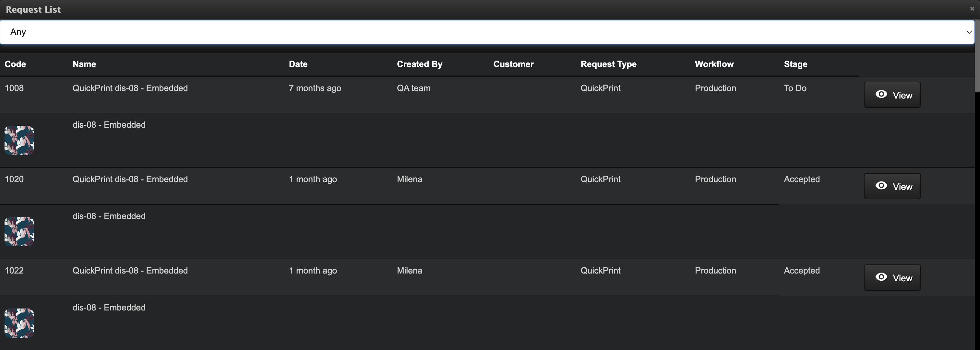
Task: Open floral thumbnail under request 1008
Action: tap(19, 140)
